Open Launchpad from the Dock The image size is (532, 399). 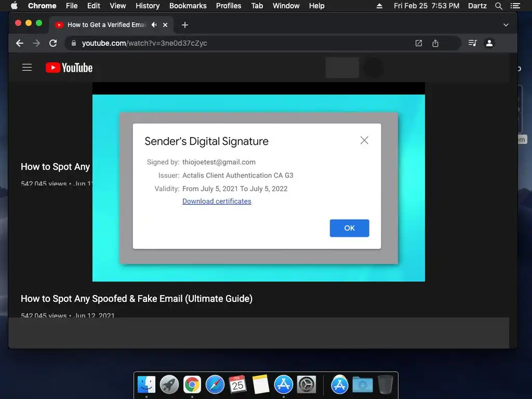[x=169, y=385]
